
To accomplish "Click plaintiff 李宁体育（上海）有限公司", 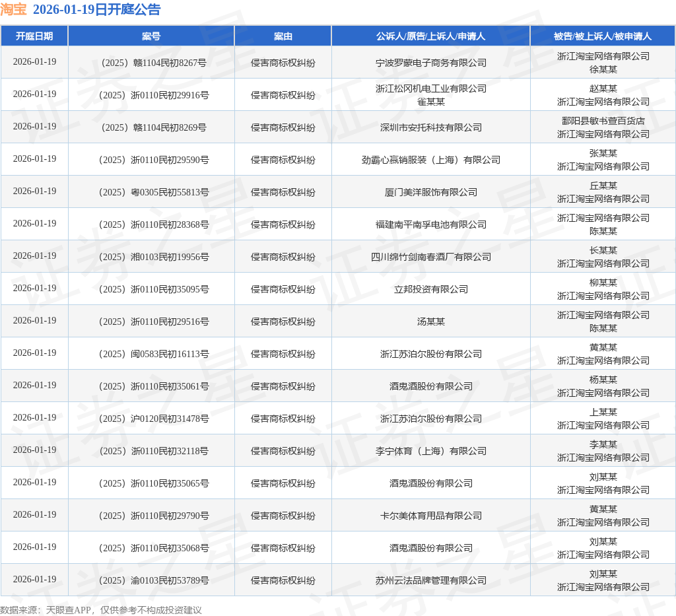I will point(430,451).
